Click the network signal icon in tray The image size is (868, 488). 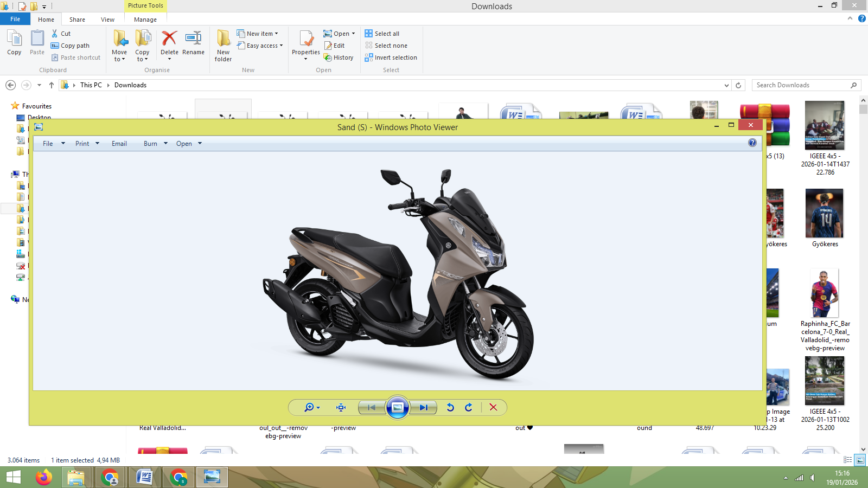pyautogui.click(x=799, y=478)
